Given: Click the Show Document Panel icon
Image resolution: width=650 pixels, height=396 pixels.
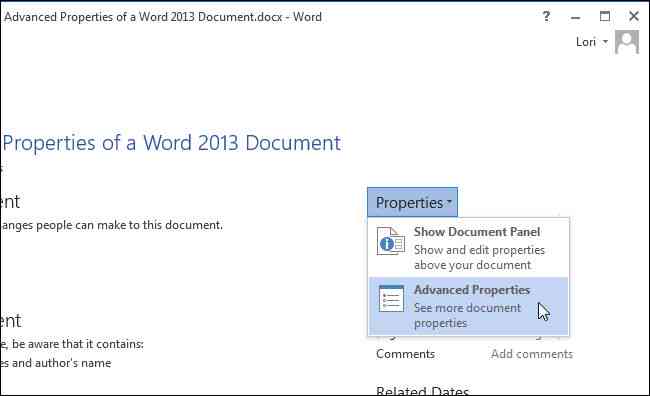Looking at the screenshot, I should [x=391, y=241].
